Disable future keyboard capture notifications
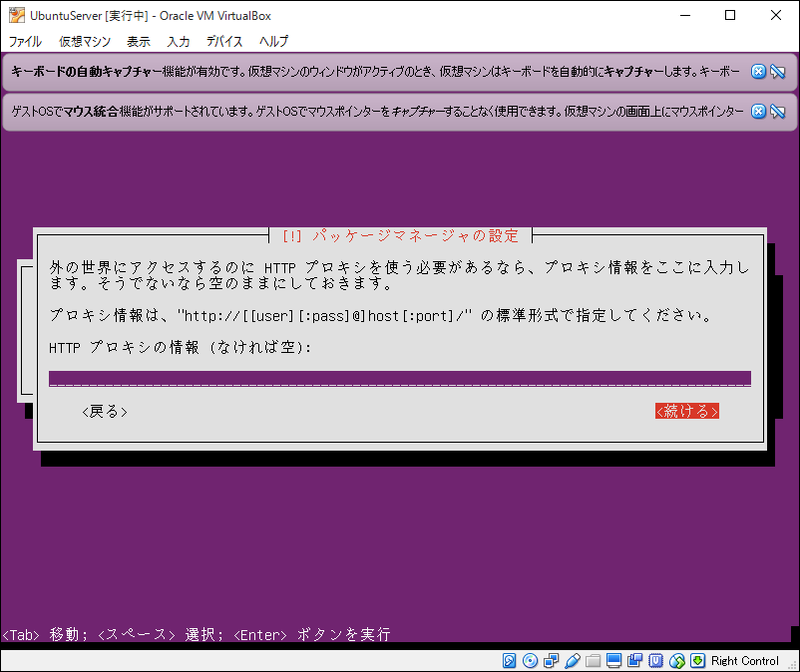Screen dimensions: 800x672 [x=777, y=71]
